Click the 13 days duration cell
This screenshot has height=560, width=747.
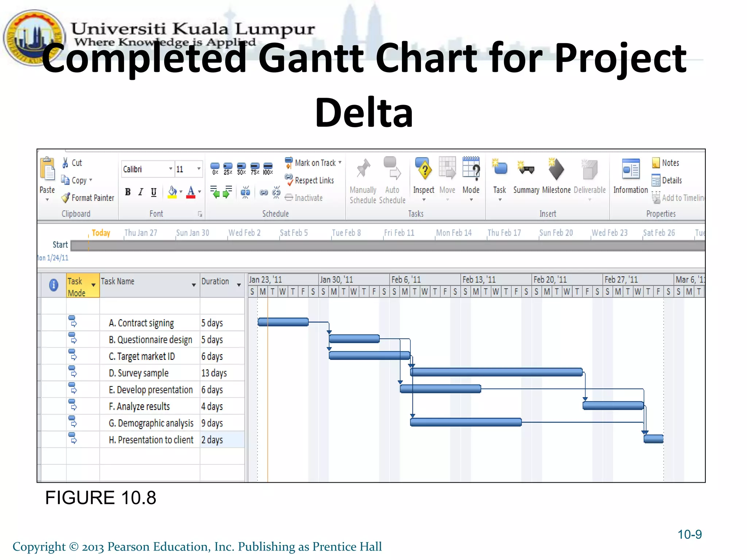tap(222, 373)
